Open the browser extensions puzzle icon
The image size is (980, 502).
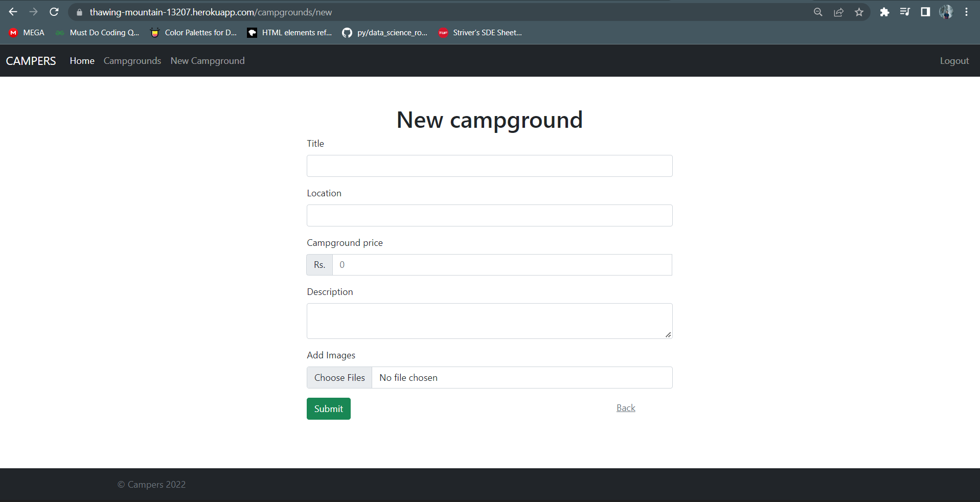[885, 12]
